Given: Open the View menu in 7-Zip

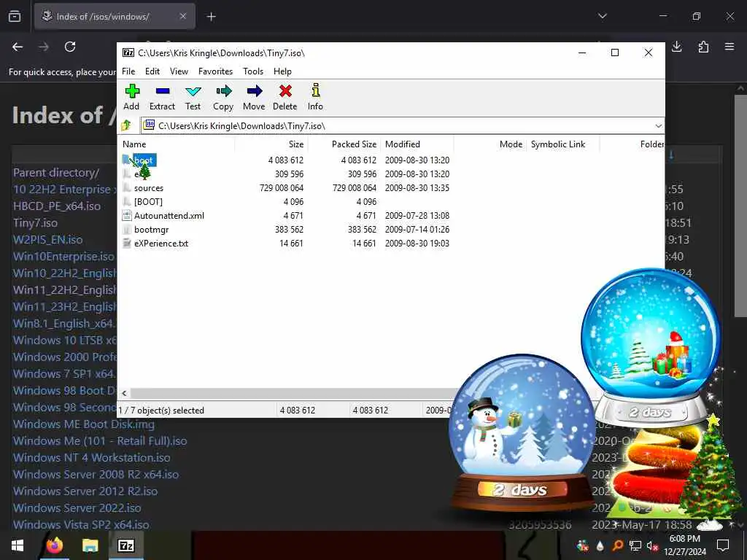Looking at the screenshot, I should (x=179, y=71).
